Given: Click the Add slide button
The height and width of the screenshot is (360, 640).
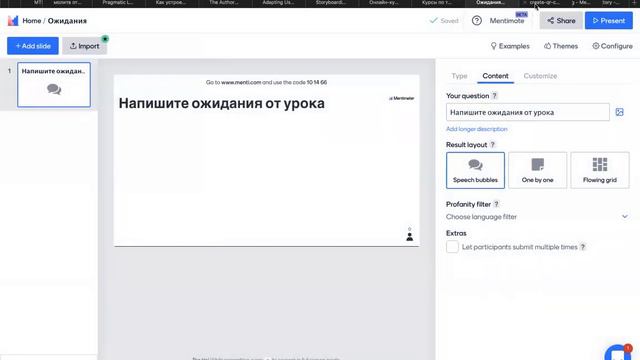Looking at the screenshot, I should click(33, 46).
